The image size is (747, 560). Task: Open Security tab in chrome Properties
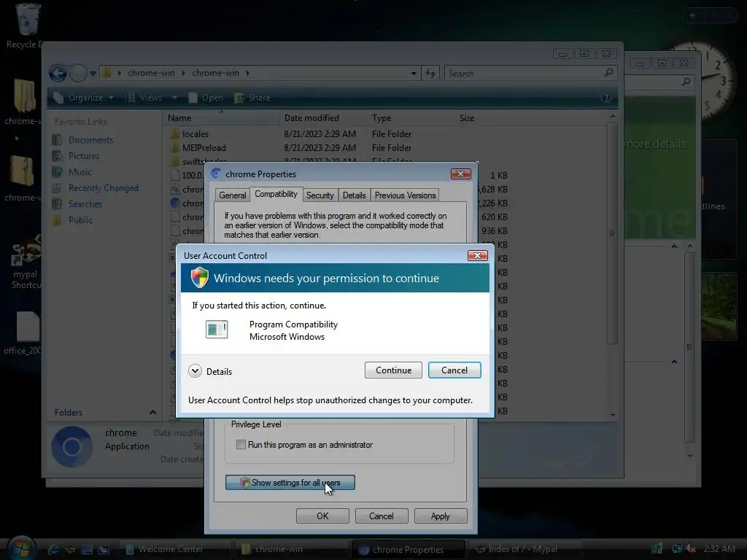tap(320, 195)
